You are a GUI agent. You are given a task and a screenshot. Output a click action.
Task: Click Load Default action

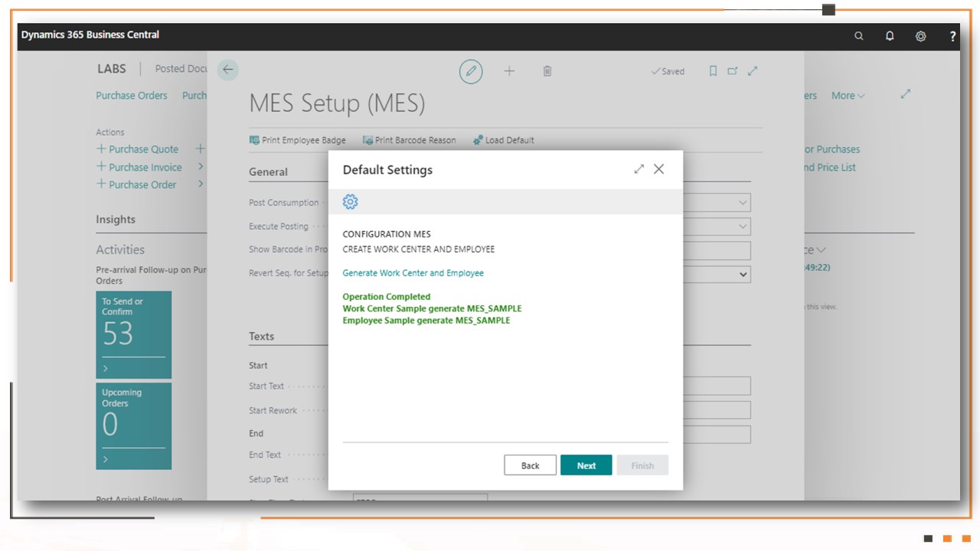pos(504,140)
